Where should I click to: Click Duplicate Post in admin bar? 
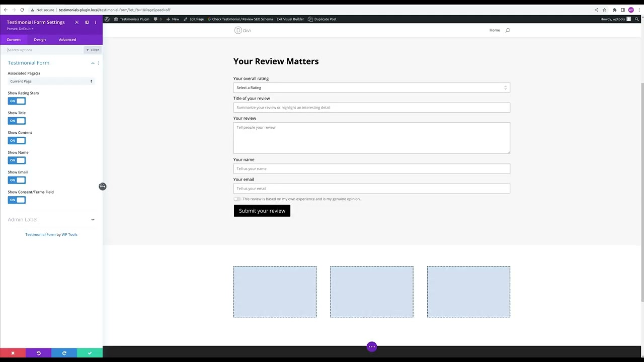point(322,19)
